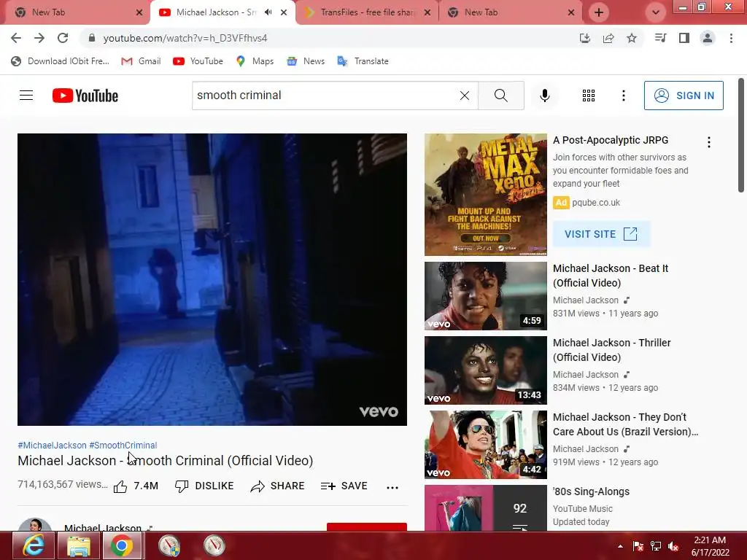Open the Translate bookmark
Viewport: 747px width, 560px height.
tap(363, 61)
